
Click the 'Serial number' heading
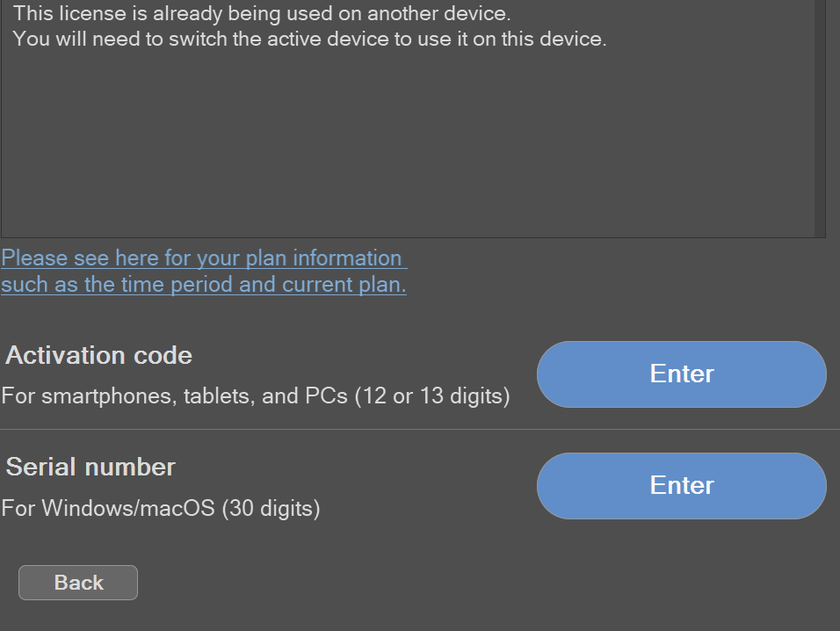click(x=91, y=467)
